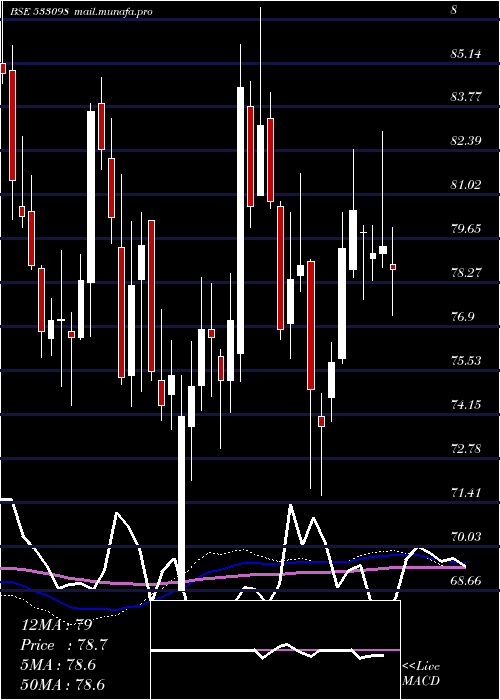
Task: Click the Price : 78.7 legend entry
Action: point(64,645)
